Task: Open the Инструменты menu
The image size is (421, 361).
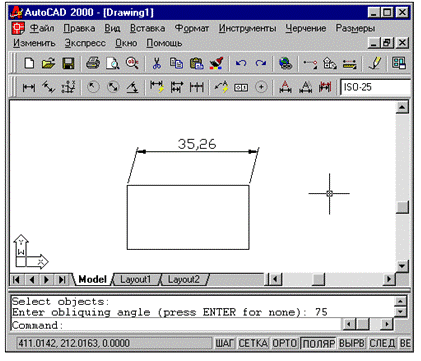Action: coord(247,28)
